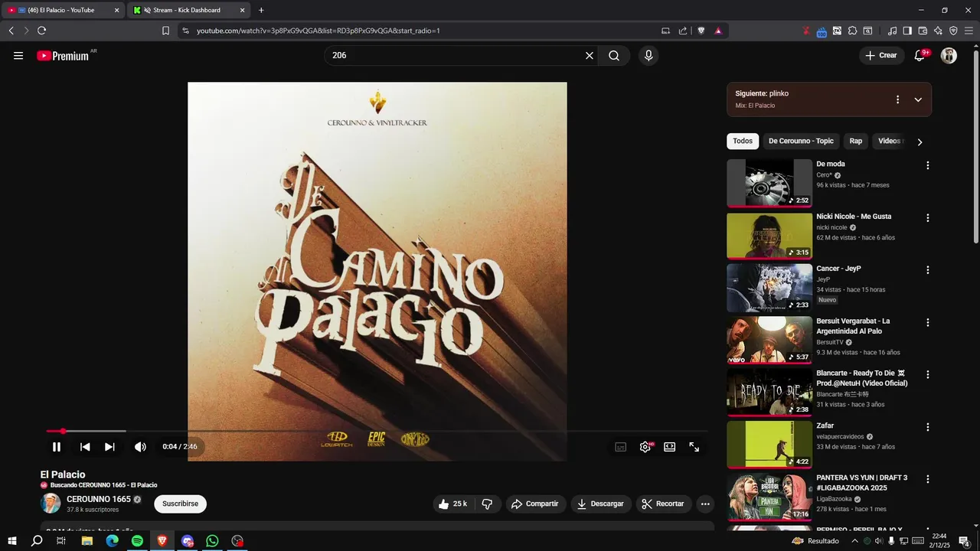Open Blancarte - Ready To Die title
980x551 pixels.
point(862,378)
